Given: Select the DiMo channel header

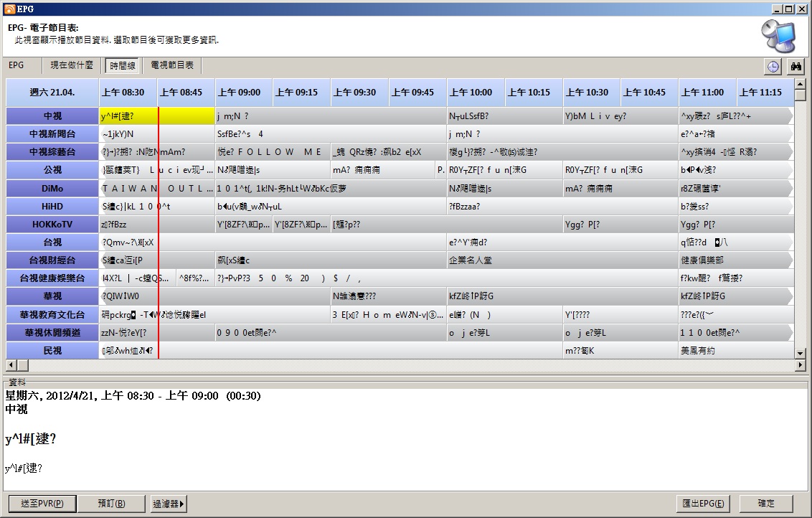Looking at the screenshot, I should coord(52,189).
